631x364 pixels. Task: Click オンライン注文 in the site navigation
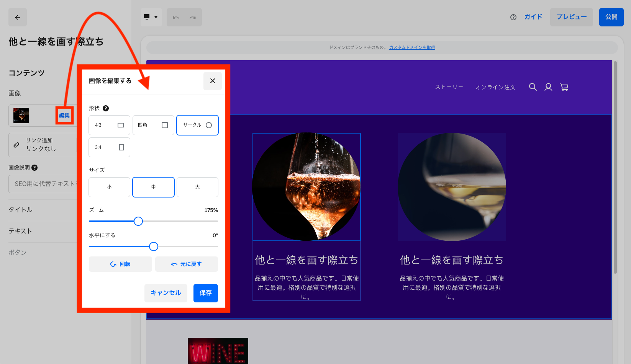pos(495,87)
